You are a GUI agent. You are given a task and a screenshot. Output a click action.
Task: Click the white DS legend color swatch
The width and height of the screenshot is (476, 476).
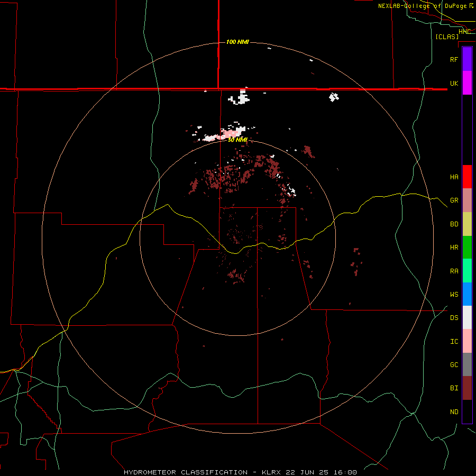[467, 317]
